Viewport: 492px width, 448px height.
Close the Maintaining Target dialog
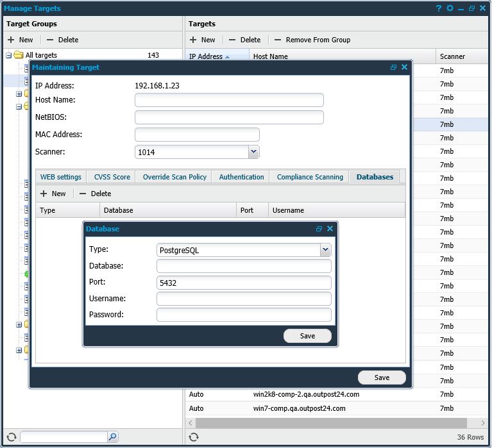point(404,67)
